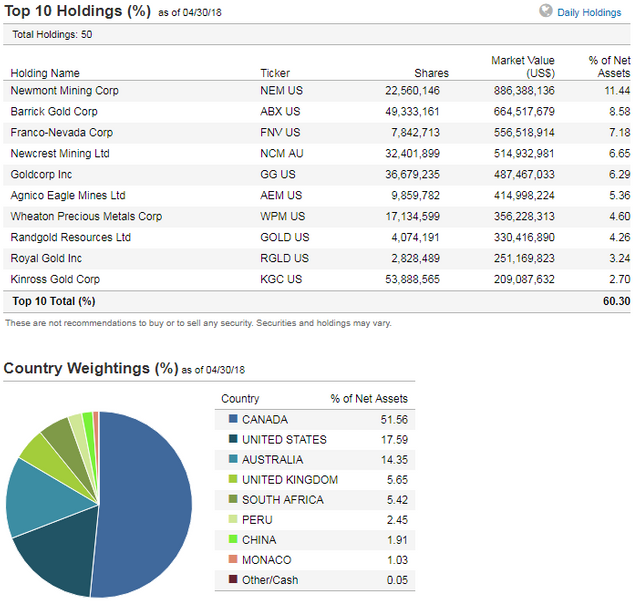
Task: Click the Shares column header
Action: click(431, 73)
